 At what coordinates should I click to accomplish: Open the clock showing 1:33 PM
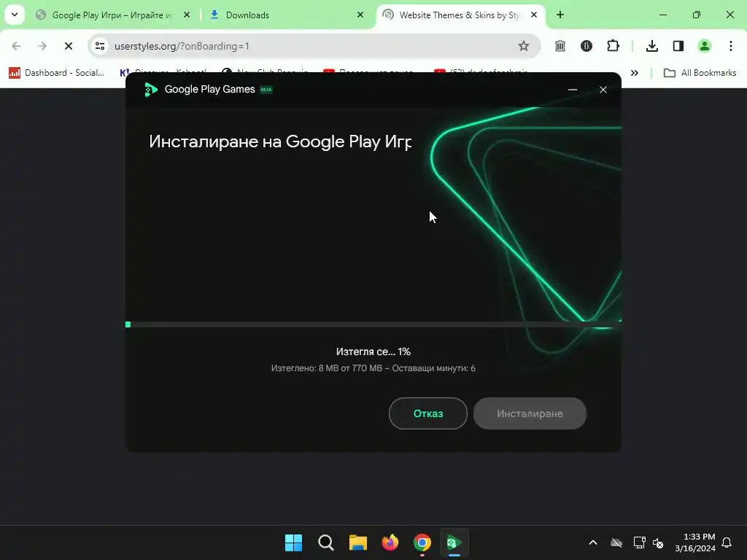695,542
